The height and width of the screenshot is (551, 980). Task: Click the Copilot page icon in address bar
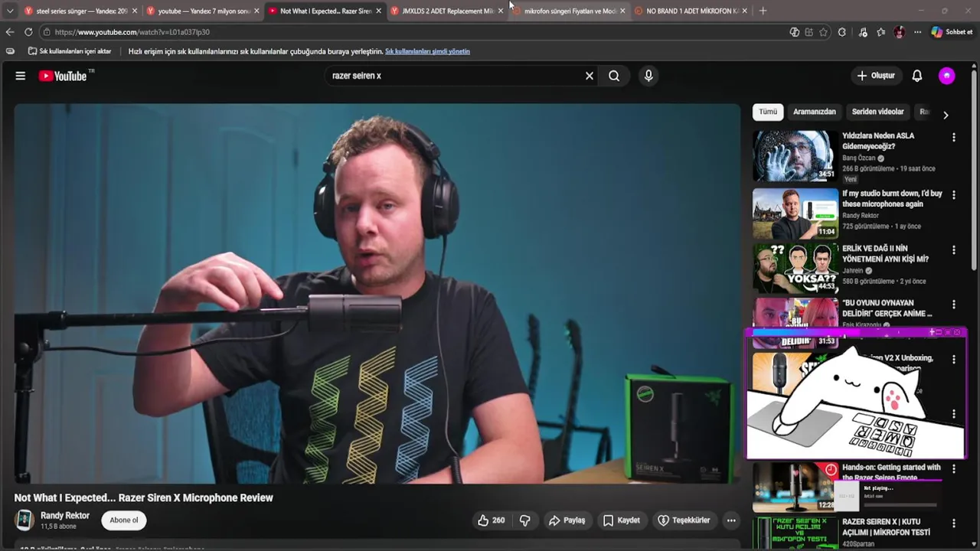coord(795,32)
